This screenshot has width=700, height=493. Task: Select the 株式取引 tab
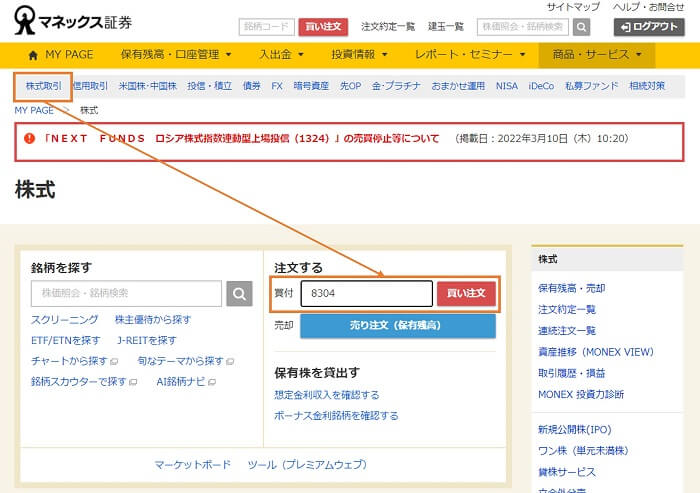(43, 86)
